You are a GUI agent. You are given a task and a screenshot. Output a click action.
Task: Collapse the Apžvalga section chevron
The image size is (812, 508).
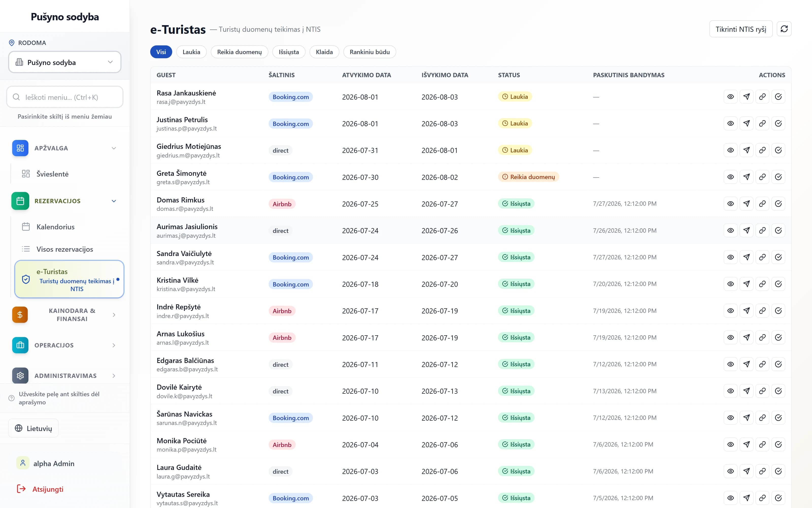pyautogui.click(x=114, y=148)
